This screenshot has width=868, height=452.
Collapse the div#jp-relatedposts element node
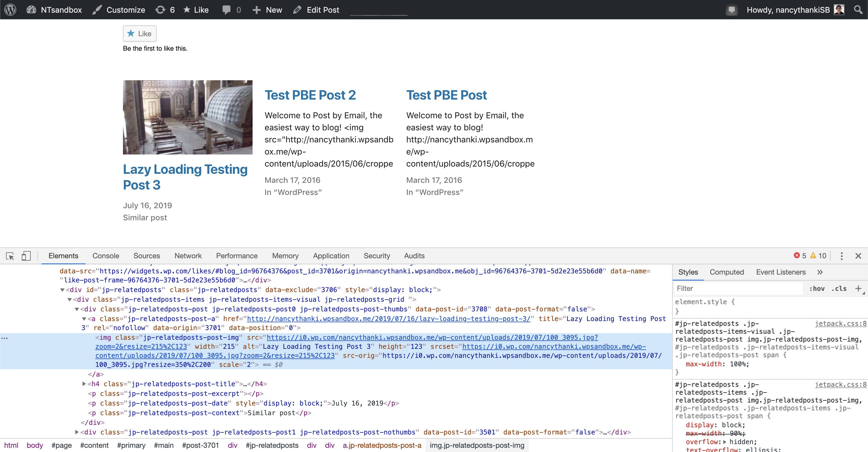[62, 290]
